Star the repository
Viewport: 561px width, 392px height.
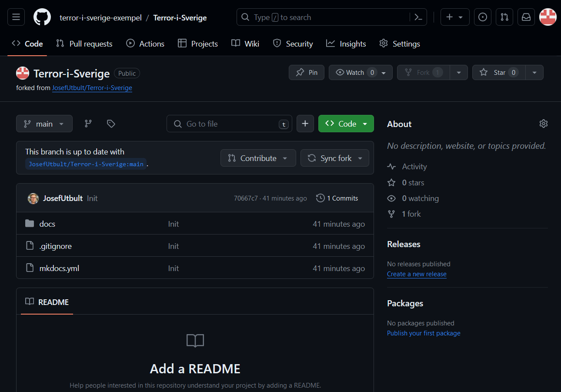click(x=499, y=73)
